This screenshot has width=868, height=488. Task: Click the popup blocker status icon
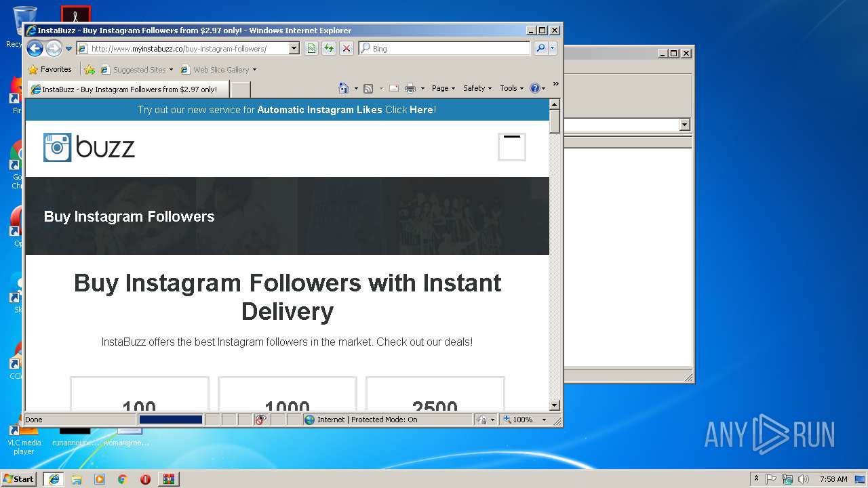(261, 420)
